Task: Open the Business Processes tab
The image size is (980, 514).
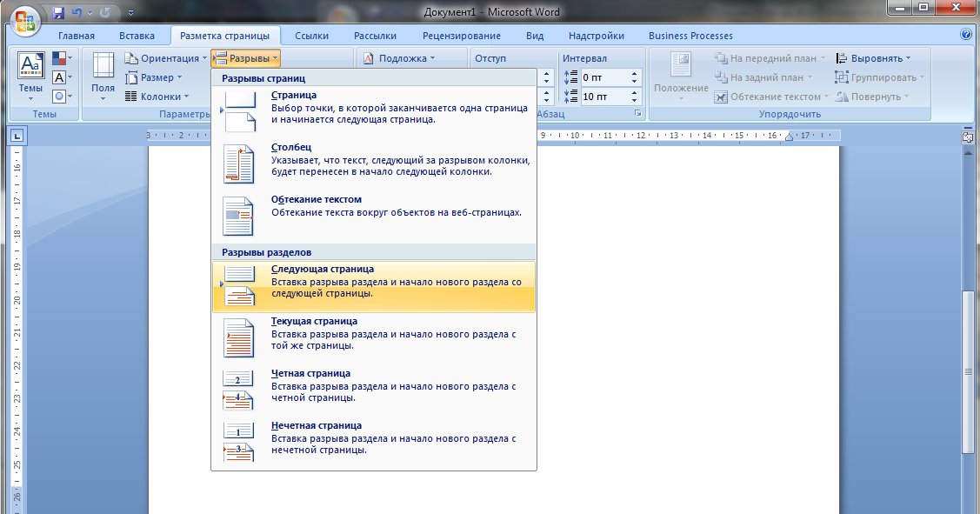Action: coord(690,36)
